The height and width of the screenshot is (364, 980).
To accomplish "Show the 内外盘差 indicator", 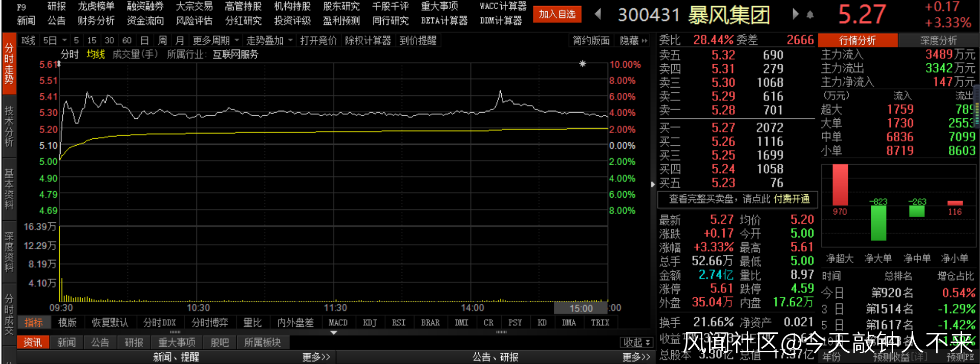I will (296, 323).
